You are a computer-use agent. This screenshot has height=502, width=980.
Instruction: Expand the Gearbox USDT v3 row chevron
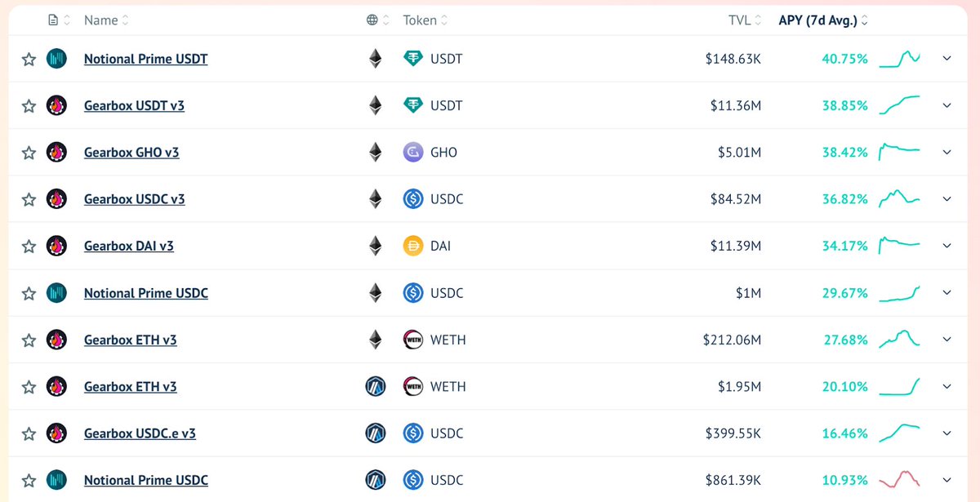(x=947, y=105)
